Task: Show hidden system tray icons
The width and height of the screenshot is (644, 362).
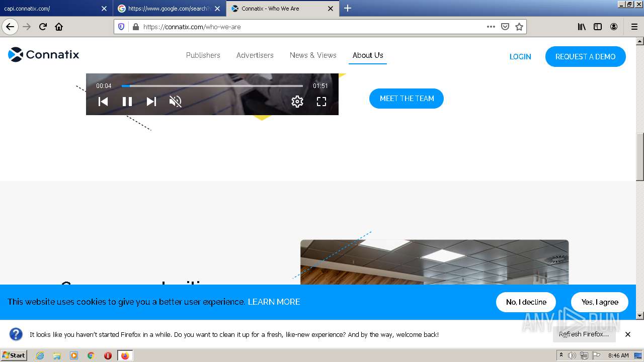Action: (x=561, y=355)
